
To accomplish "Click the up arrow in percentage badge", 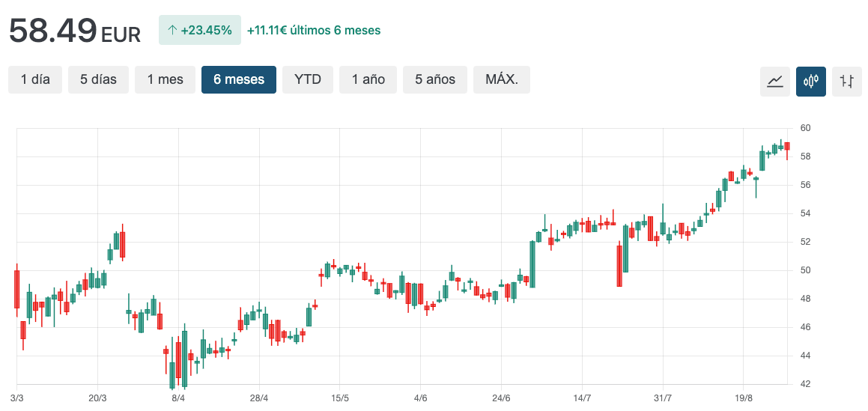I will click(x=172, y=31).
